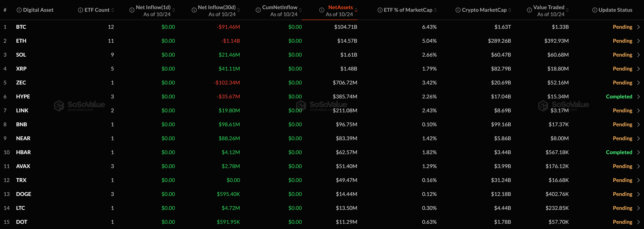
Task: Click AVAX net assets $51.40M
Action: coord(347,166)
